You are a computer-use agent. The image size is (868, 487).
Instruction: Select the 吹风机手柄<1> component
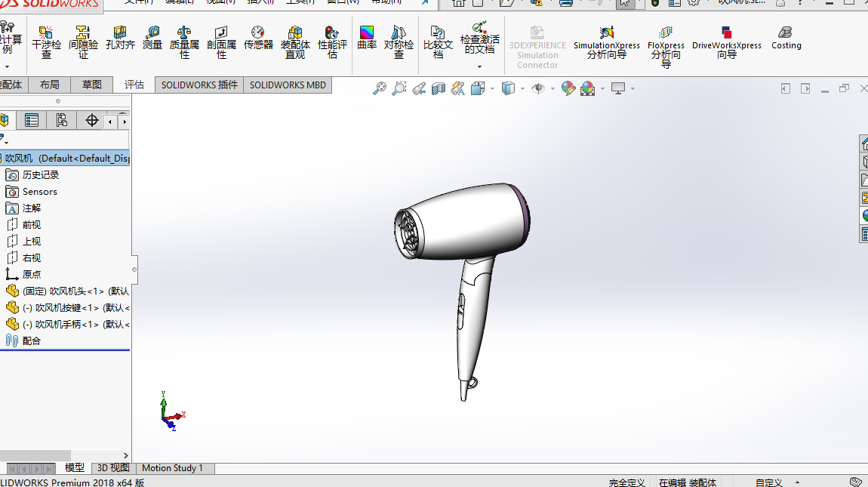(67, 325)
